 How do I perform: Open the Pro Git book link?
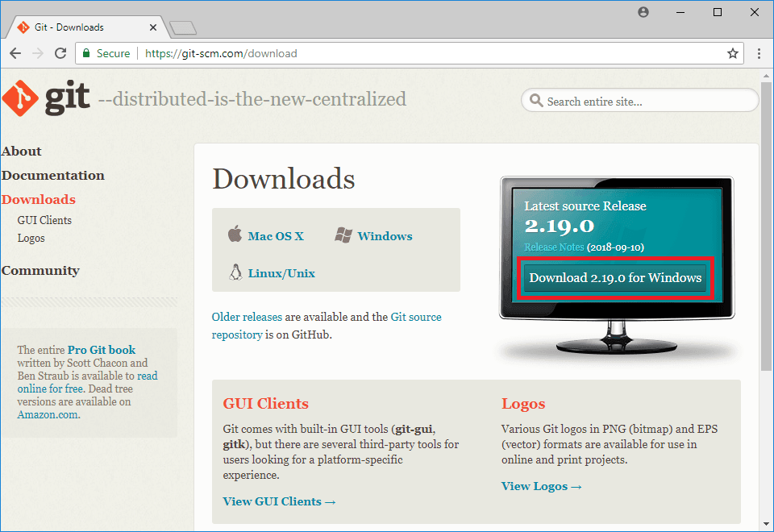pos(102,350)
